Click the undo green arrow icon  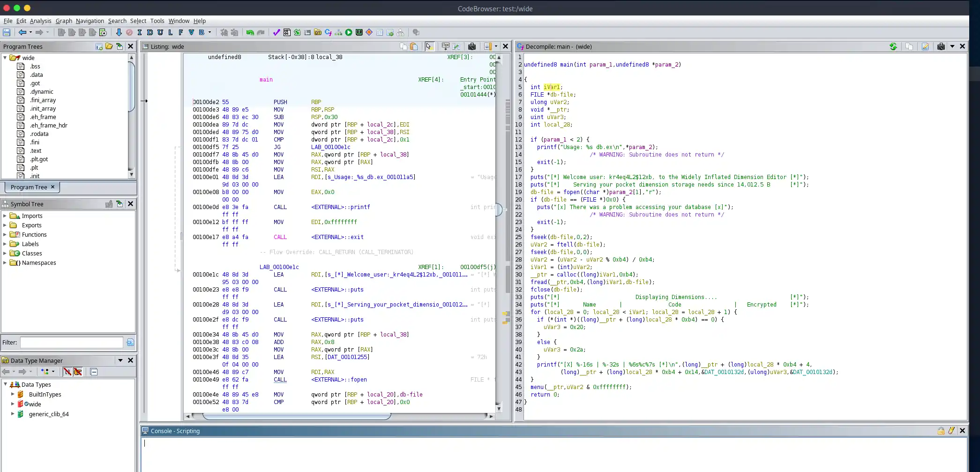pyautogui.click(x=250, y=32)
